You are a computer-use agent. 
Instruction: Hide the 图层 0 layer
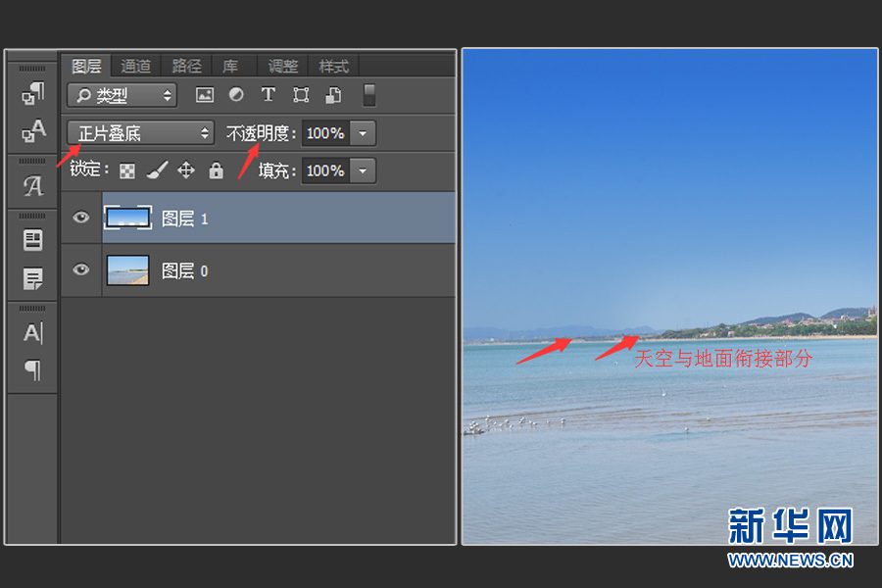81,269
